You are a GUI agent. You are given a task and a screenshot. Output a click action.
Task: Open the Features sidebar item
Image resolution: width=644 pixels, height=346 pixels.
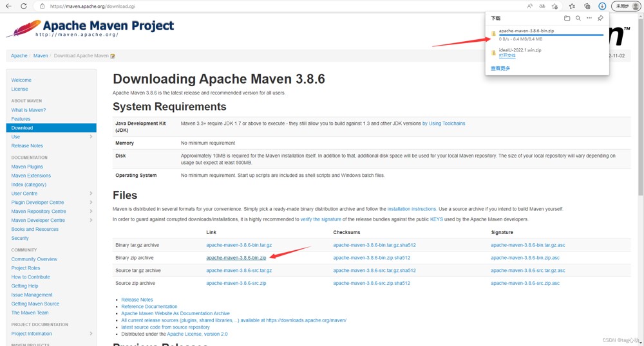click(x=21, y=119)
